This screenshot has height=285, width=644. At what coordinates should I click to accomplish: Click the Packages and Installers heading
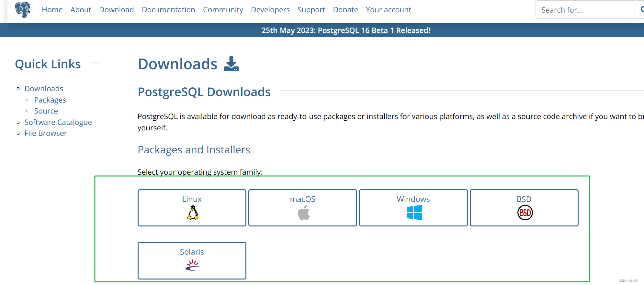coord(194,150)
